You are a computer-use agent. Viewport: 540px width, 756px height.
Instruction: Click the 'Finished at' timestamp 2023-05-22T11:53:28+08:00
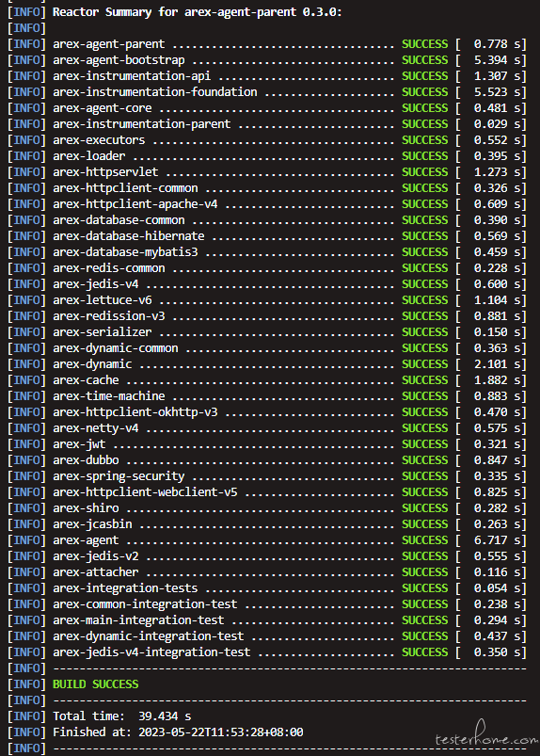tap(221, 732)
